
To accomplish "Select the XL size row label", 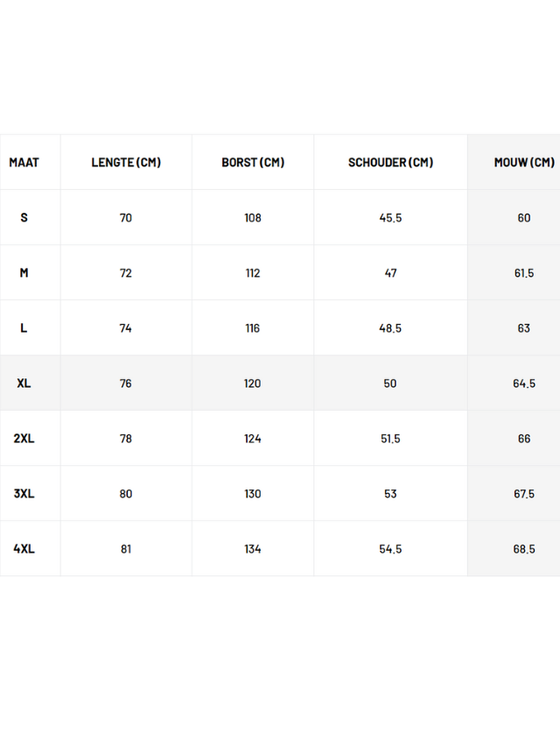I will (x=24, y=383).
